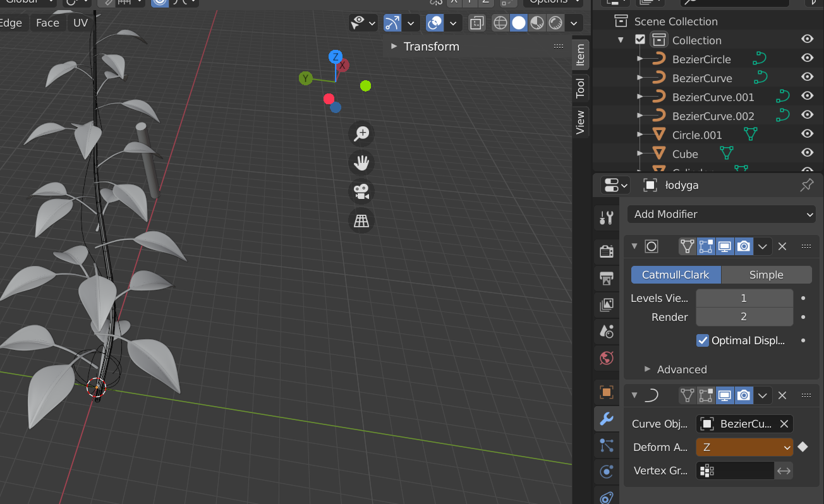Open the Scene properties tab
This screenshot has height=504, width=824.
click(x=607, y=332)
